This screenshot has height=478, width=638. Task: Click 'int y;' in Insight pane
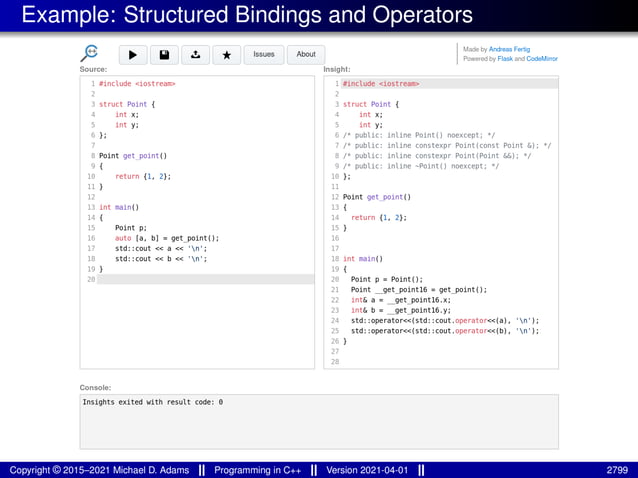(371, 125)
